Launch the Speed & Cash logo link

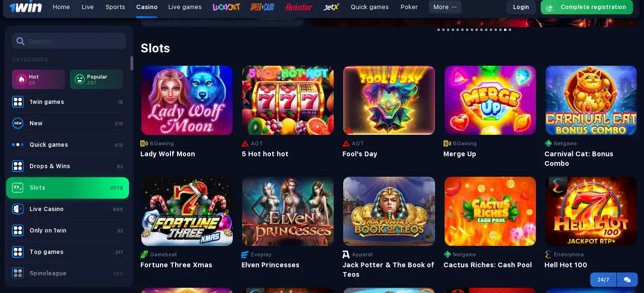[x=262, y=7]
